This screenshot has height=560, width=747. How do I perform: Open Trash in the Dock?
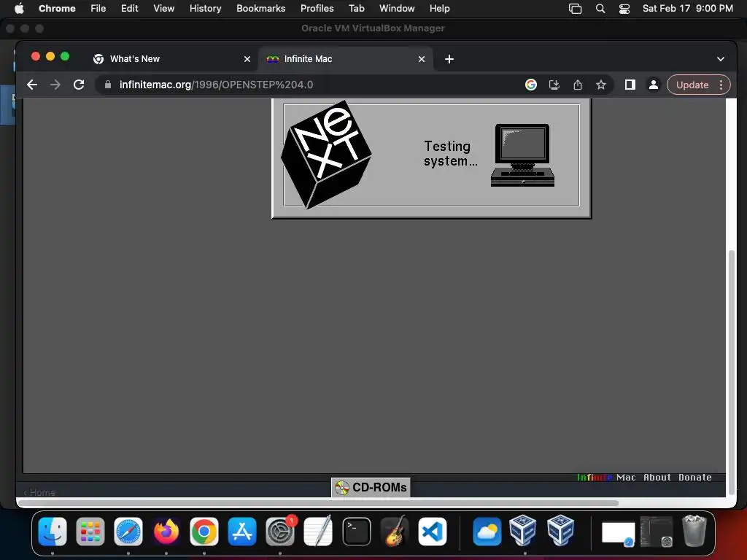tap(694, 531)
